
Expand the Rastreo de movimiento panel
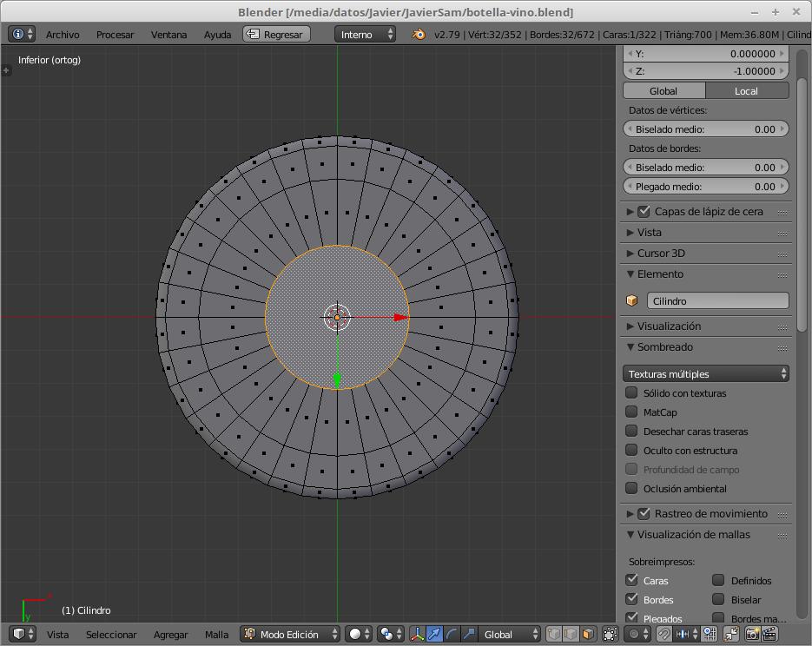pos(630,513)
